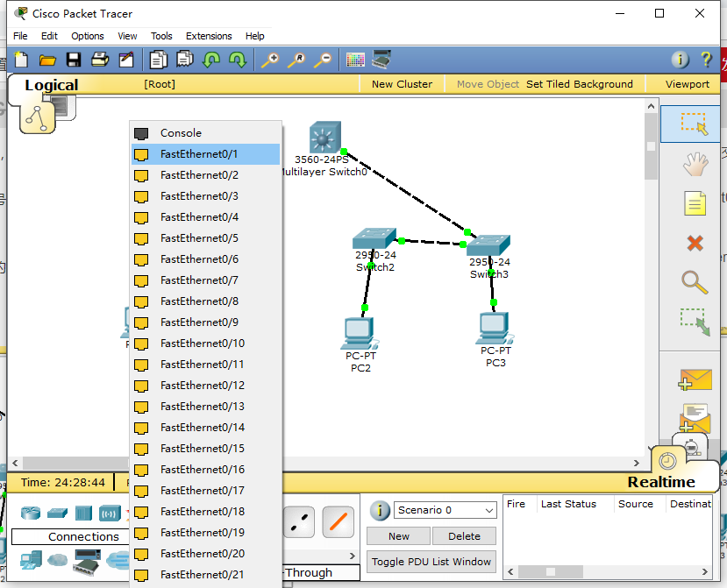
Task: Open the View menu
Action: pos(127,36)
